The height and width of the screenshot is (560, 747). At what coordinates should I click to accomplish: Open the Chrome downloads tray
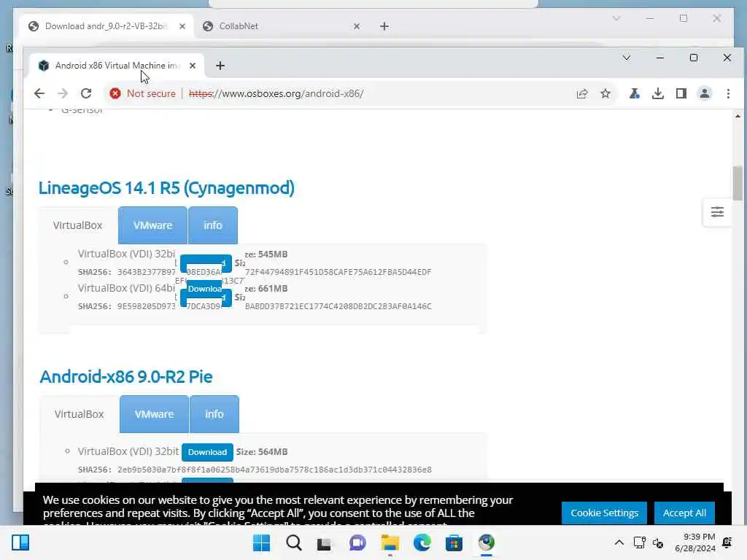658,94
